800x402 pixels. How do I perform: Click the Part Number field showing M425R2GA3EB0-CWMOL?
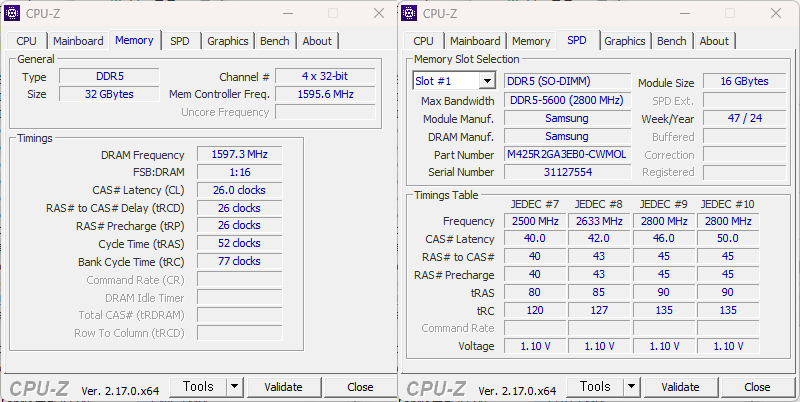pos(566,155)
